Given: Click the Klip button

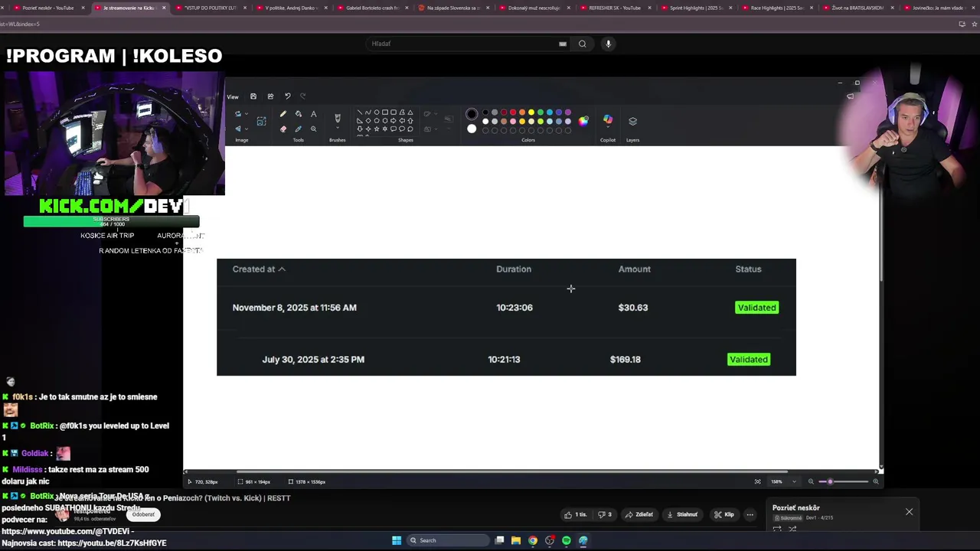Looking at the screenshot, I should pyautogui.click(x=724, y=514).
